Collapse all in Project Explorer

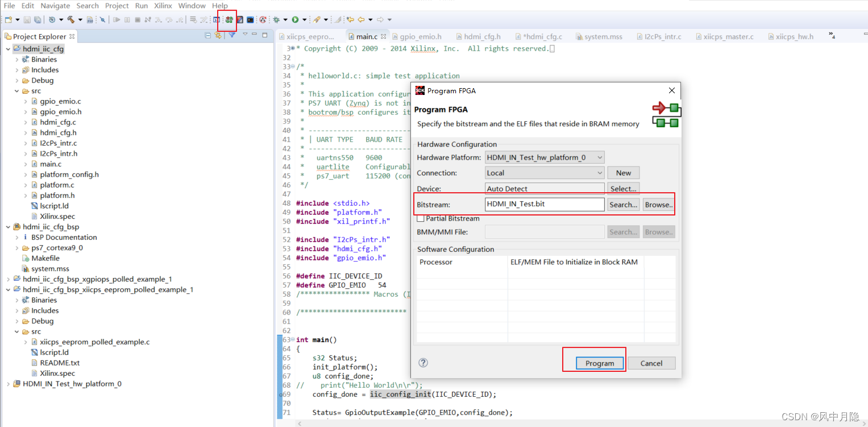207,36
